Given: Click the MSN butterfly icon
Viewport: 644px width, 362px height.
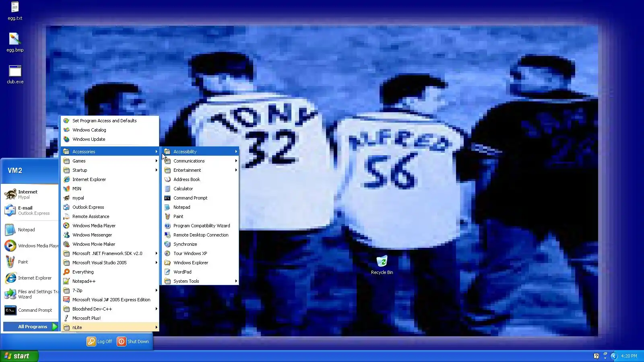Looking at the screenshot, I should coord(66,189).
